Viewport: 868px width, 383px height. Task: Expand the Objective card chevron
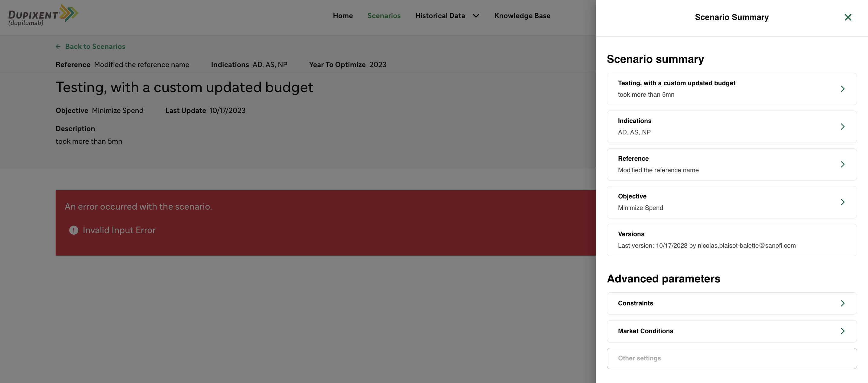pos(842,202)
